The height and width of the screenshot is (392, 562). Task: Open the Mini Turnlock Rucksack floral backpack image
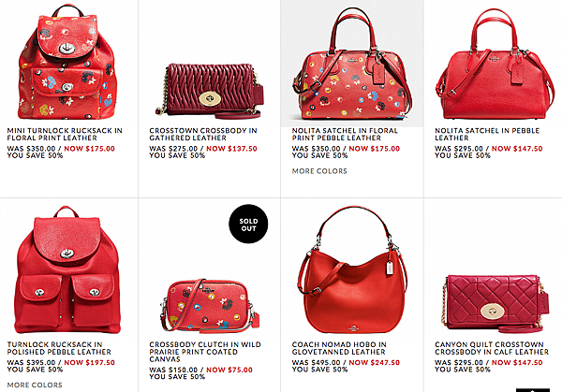[x=67, y=62]
